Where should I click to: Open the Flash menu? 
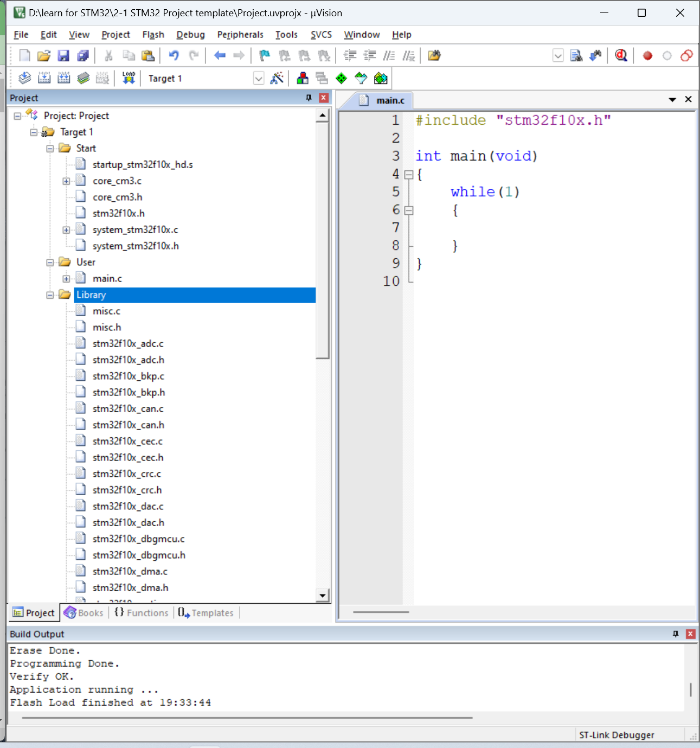pos(153,35)
